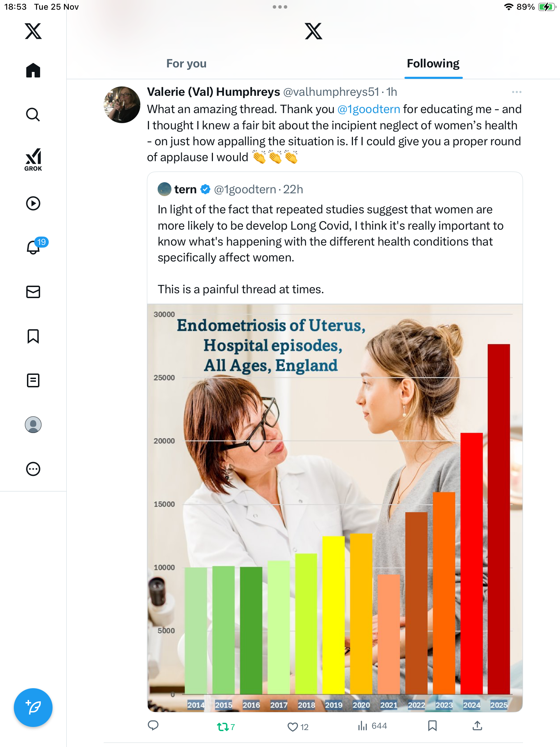This screenshot has width=560, height=747.
Task: Open Messages envelope icon
Action: 33,292
